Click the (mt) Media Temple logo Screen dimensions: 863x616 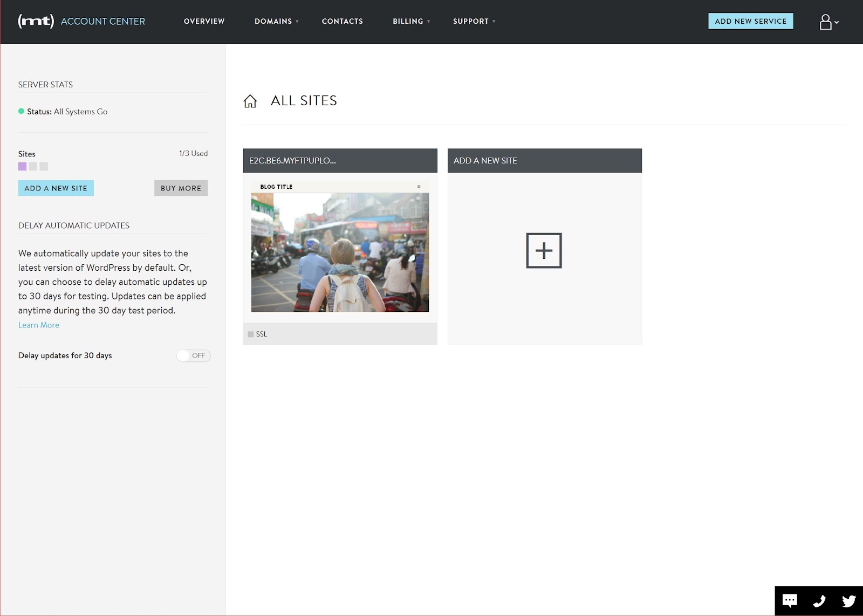[x=36, y=21]
